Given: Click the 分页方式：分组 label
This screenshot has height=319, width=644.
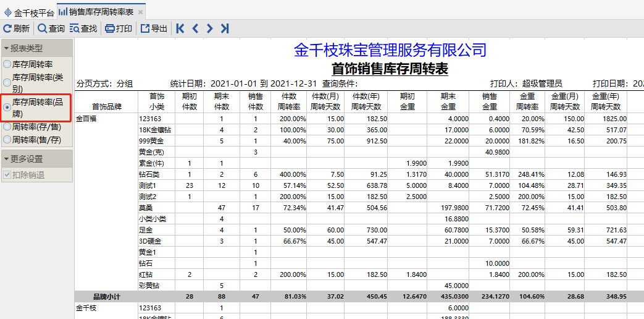Looking at the screenshot, I should click(x=105, y=84).
